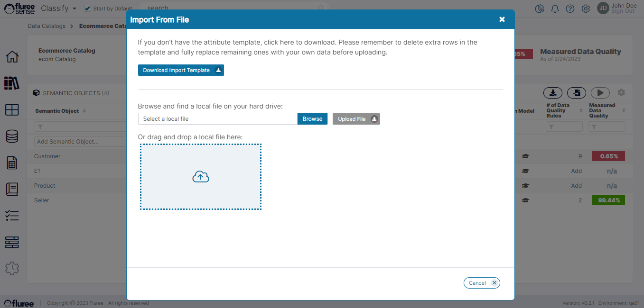Viewport: 644px width, 308px height.
Task: Click the cloud upload icon in drop zone
Action: 201,177
